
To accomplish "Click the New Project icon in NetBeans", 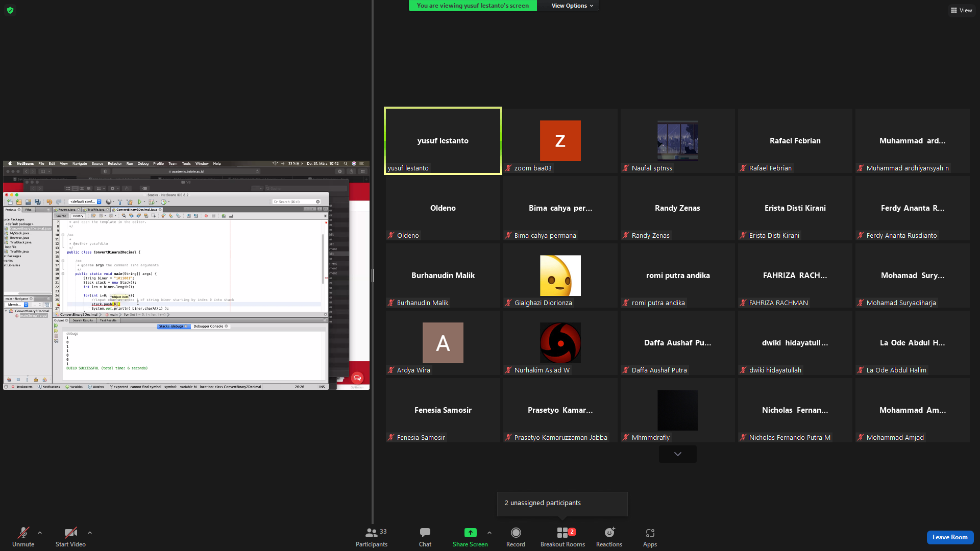I will pyautogui.click(x=19, y=202).
